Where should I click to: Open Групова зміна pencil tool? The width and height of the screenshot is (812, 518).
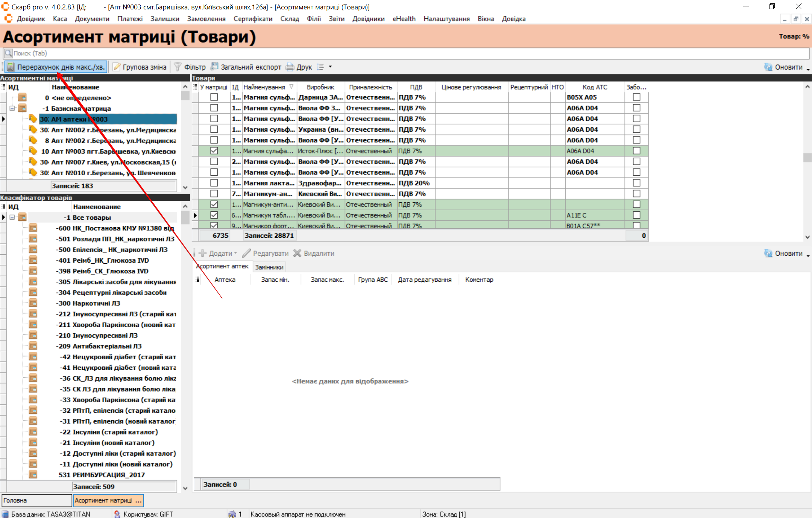coord(117,67)
